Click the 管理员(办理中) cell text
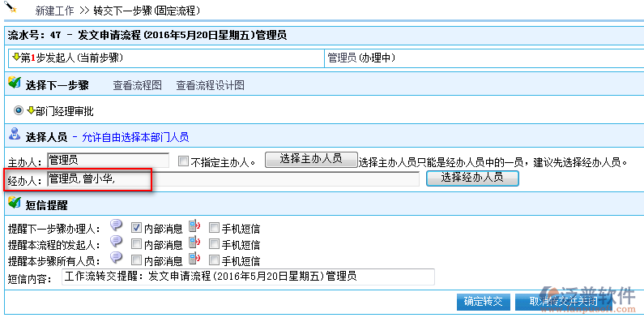Screen dimensions: 644x322 (361, 58)
